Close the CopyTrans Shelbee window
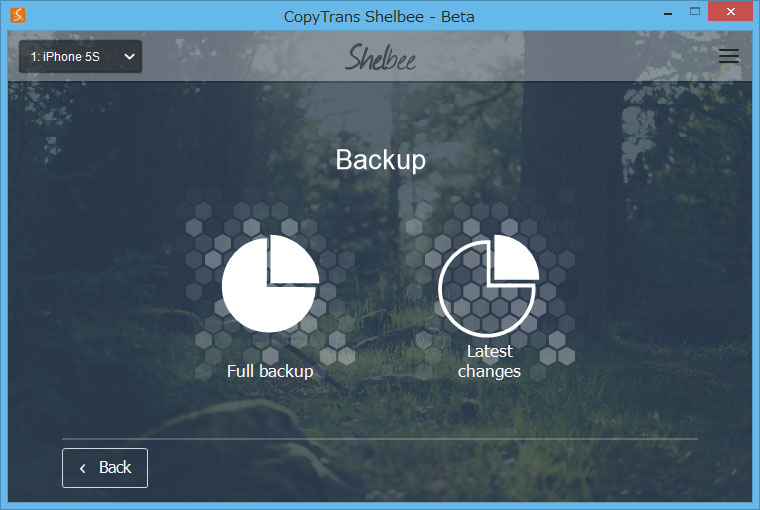This screenshot has width=760, height=510. point(730,11)
